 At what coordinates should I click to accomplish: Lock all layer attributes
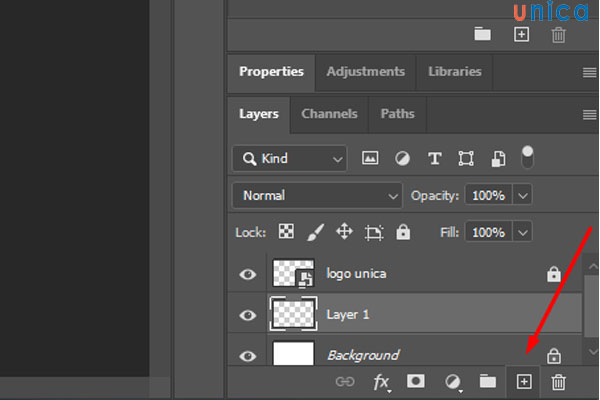point(403,232)
